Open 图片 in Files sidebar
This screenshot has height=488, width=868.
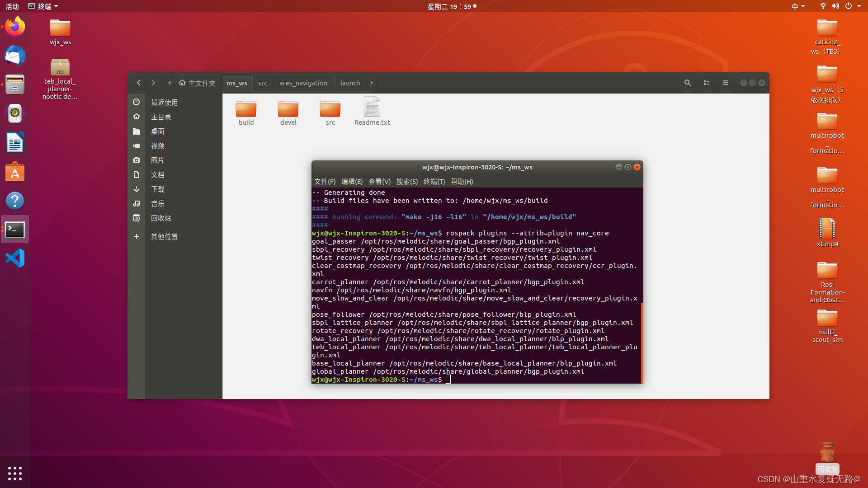tap(175, 160)
